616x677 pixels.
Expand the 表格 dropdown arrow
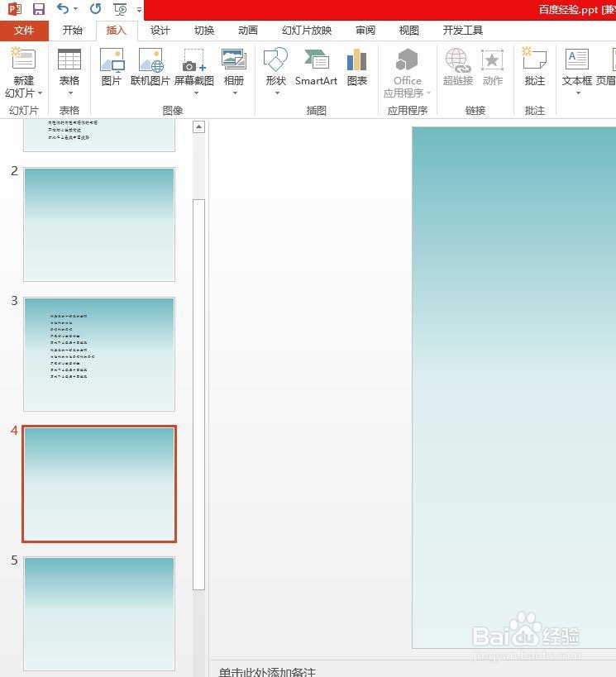(70, 93)
